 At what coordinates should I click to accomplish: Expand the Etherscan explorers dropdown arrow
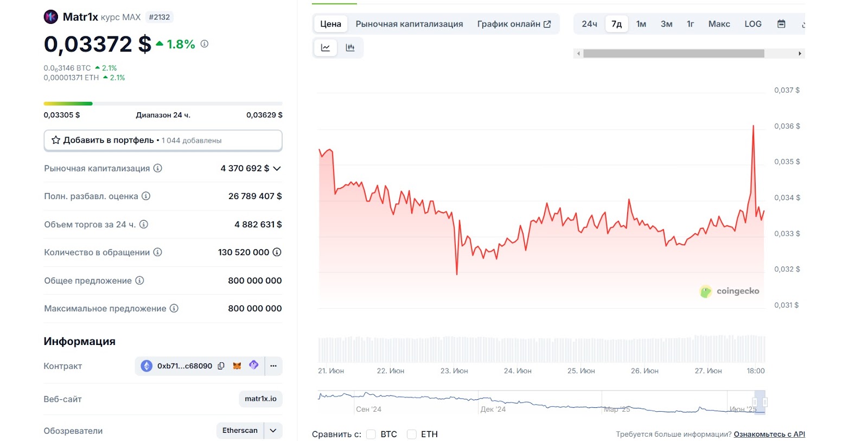273,430
